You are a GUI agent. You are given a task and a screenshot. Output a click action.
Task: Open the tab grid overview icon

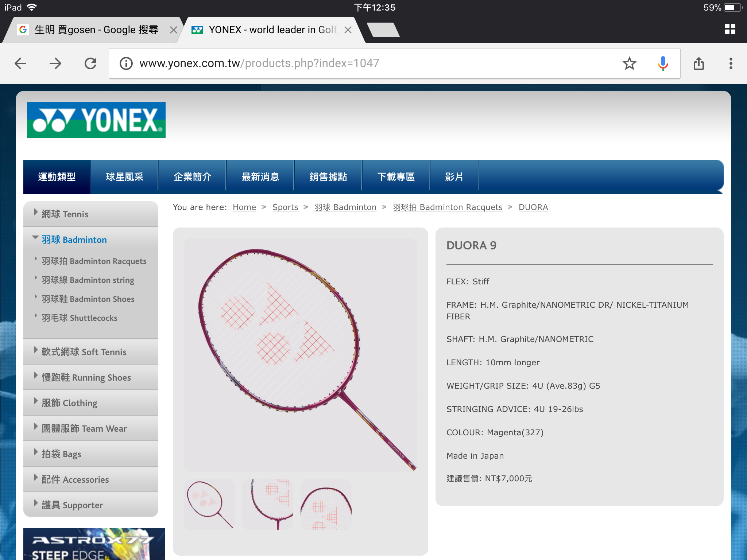pyautogui.click(x=730, y=29)
